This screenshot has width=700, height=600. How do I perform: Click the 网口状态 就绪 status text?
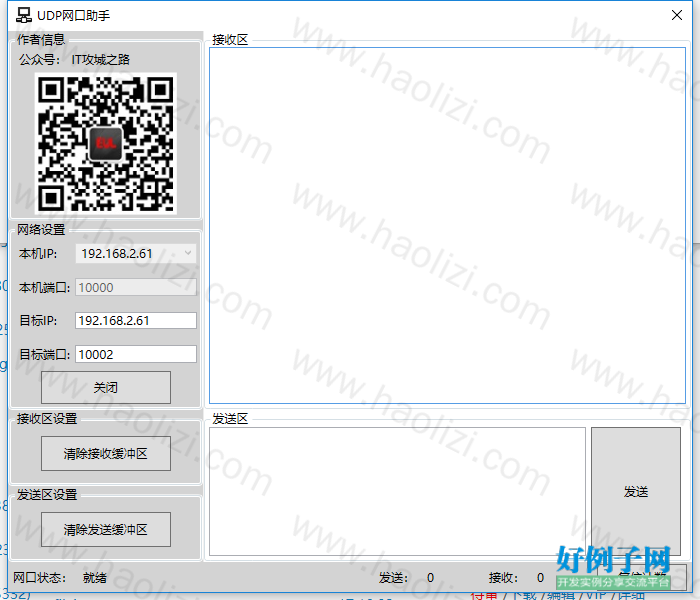[95, 578]
